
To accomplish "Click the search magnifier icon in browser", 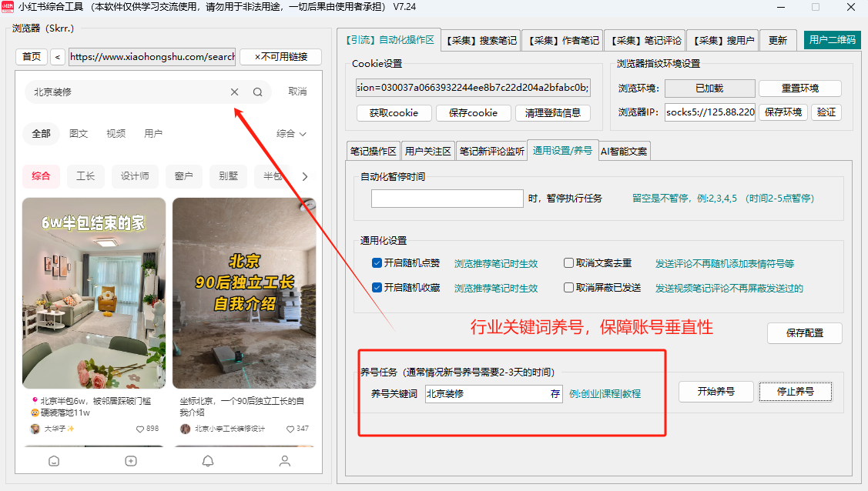I will [x=258, y=92].
